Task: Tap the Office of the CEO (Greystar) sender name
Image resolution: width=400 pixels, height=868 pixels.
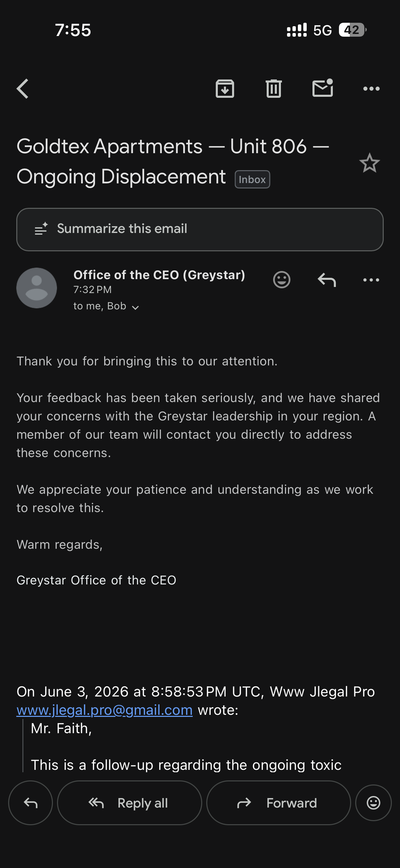Action: coord(159,275)
